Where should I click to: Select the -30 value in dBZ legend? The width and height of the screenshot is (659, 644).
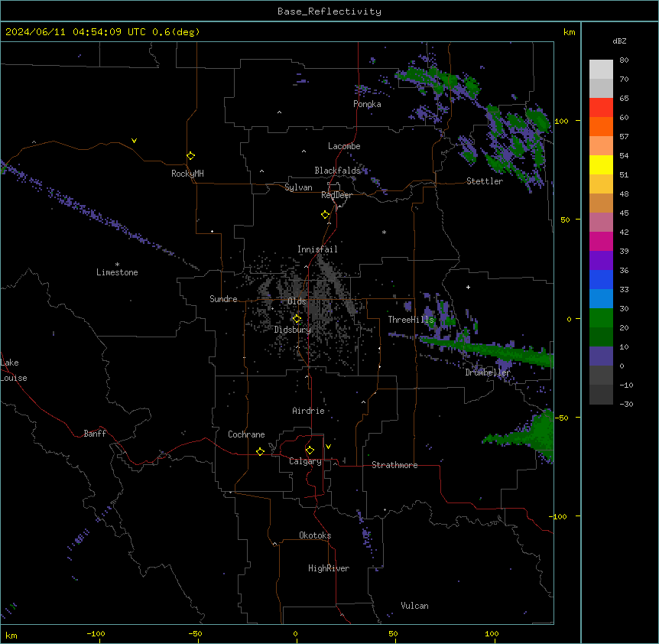point(626,405)
